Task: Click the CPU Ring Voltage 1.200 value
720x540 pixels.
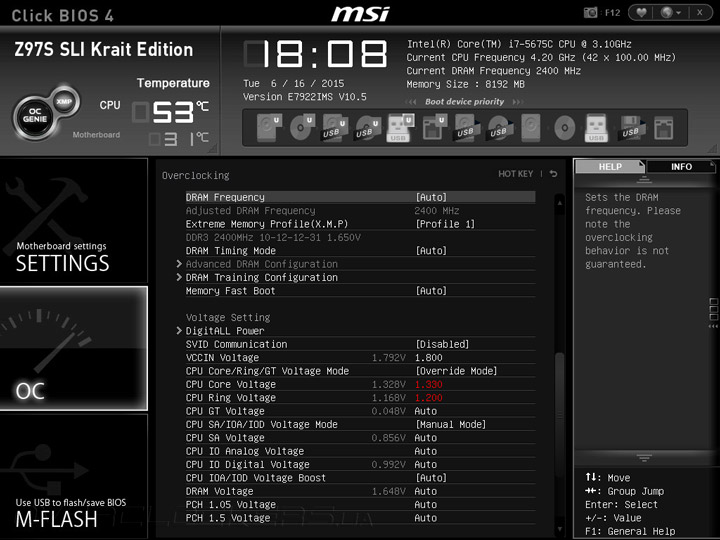Action: click(428, 398)
